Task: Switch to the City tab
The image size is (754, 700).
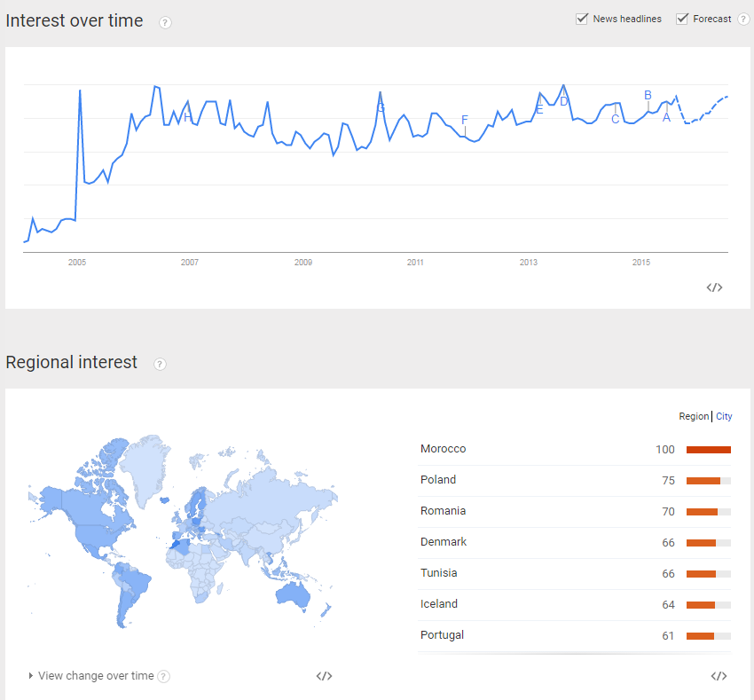Action: click(724, 416)
